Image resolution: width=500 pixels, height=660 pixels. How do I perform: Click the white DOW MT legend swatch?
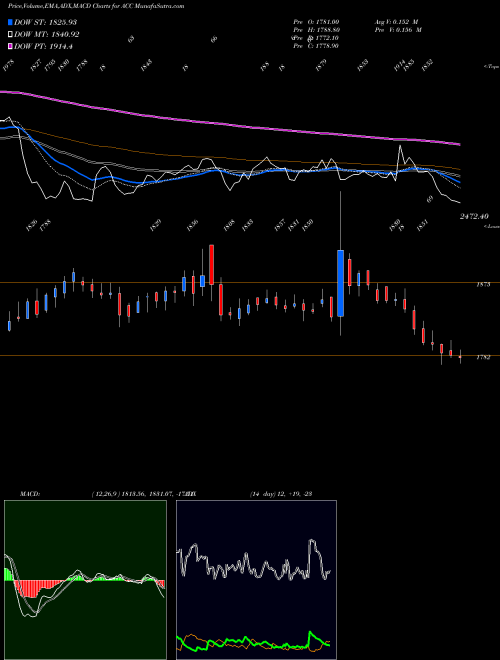(x=11, y=34)
